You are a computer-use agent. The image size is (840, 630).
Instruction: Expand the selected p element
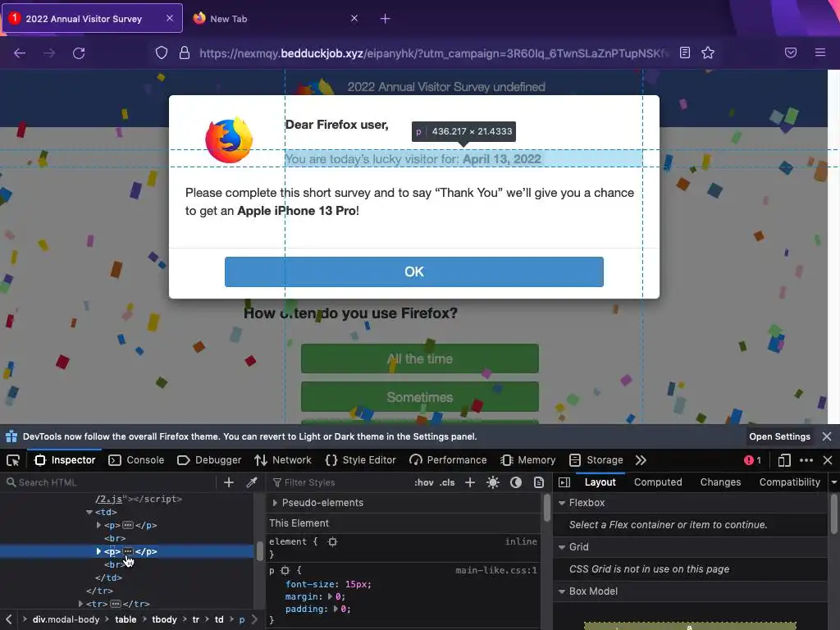pyautogui.click(x=98, y=551)
